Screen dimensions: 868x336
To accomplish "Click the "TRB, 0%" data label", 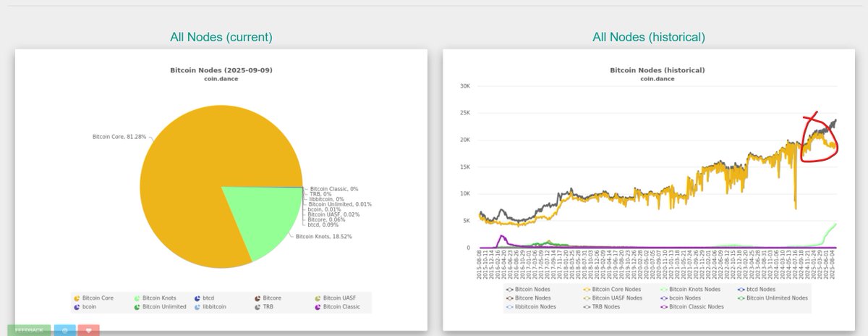I will pos(320,194).
